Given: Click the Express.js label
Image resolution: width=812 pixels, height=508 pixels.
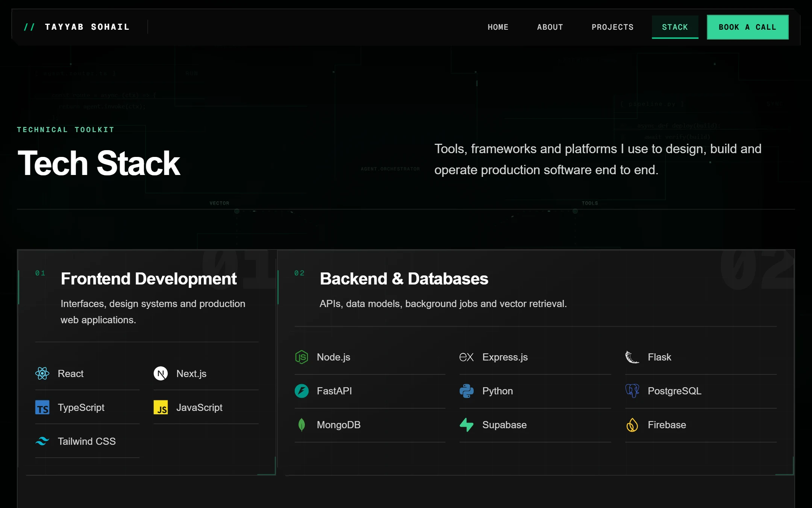Looking at the screenshot, I should tap(505, 357).
